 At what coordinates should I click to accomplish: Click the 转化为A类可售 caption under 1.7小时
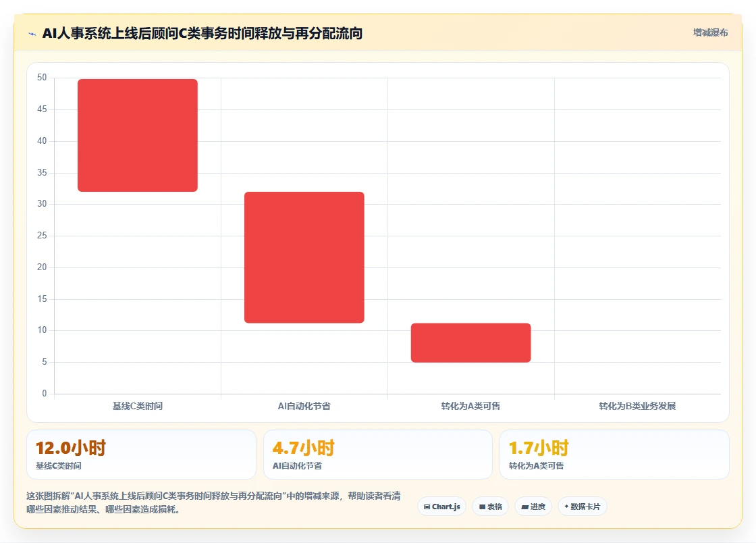(x=536, y=466)
